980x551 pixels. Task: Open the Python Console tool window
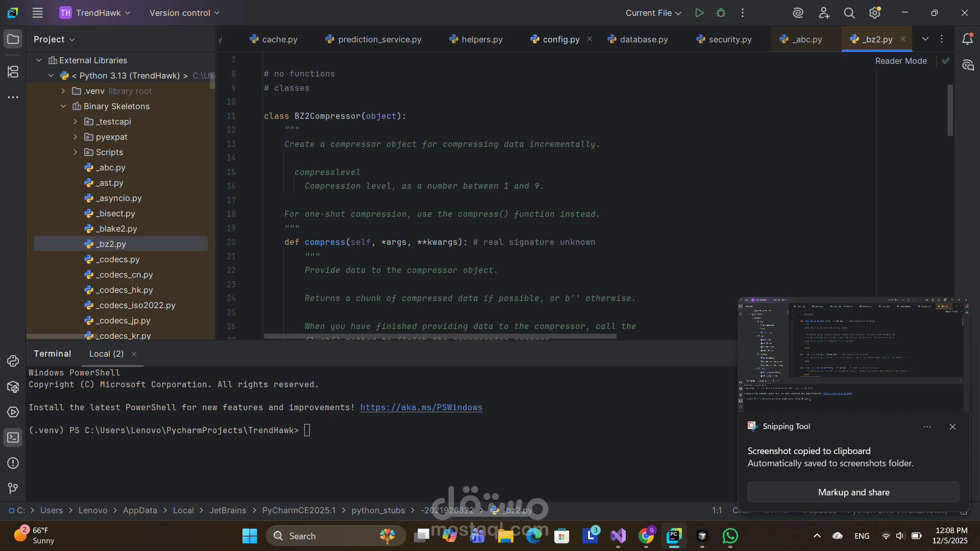click(x=13, y=361)
